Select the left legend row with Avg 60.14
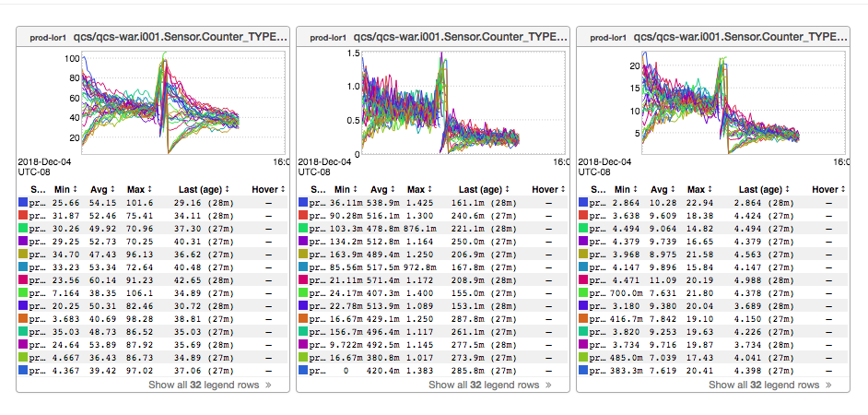This screenshot has width=868, height=415. click(147, 279)
